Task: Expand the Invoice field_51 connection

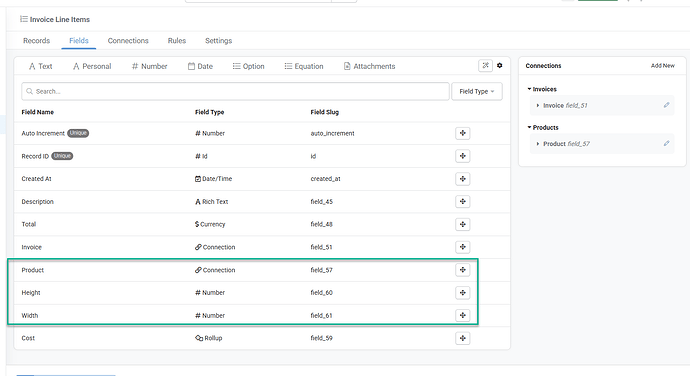Action: point(538,106)
